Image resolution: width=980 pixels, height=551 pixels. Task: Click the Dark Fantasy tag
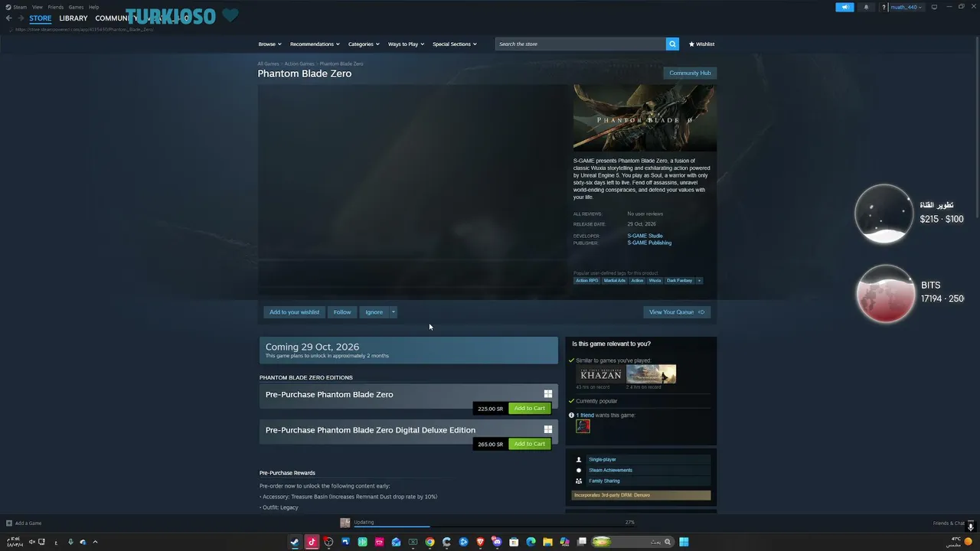pyautogui.click(x=679, y=281)
